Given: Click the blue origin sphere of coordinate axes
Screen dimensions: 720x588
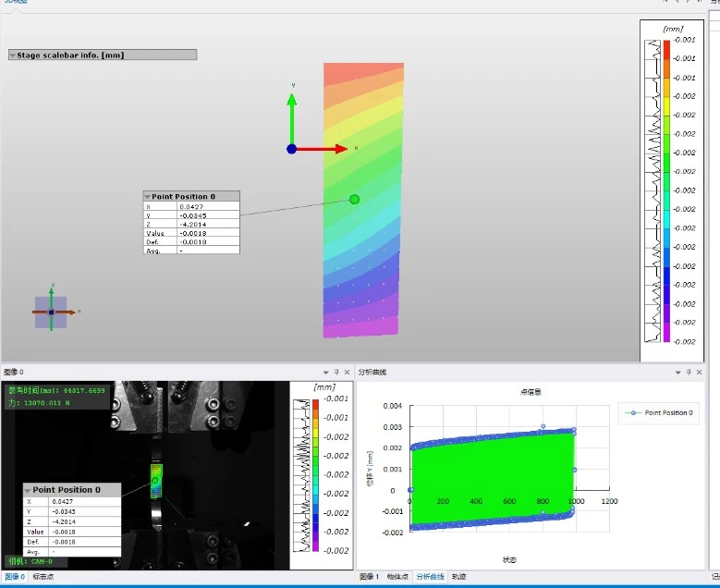Looking at the screenshot, I should click(x=291, y=148).
